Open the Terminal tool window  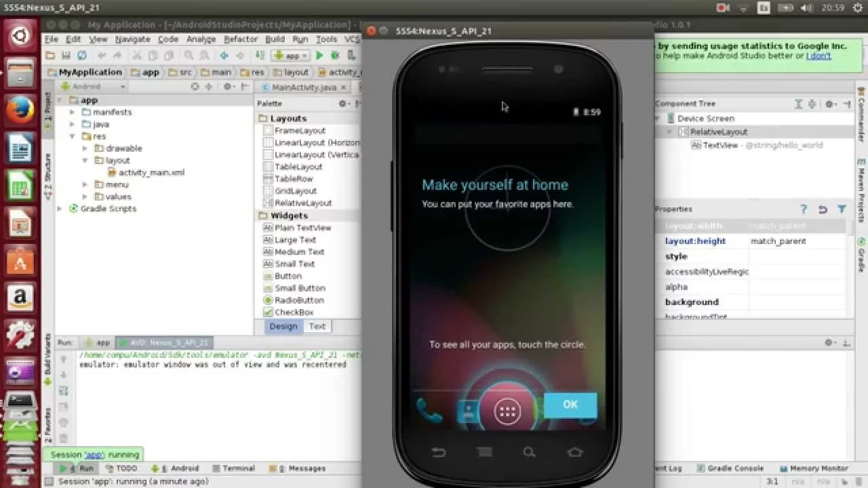click(x=233, y=468)
